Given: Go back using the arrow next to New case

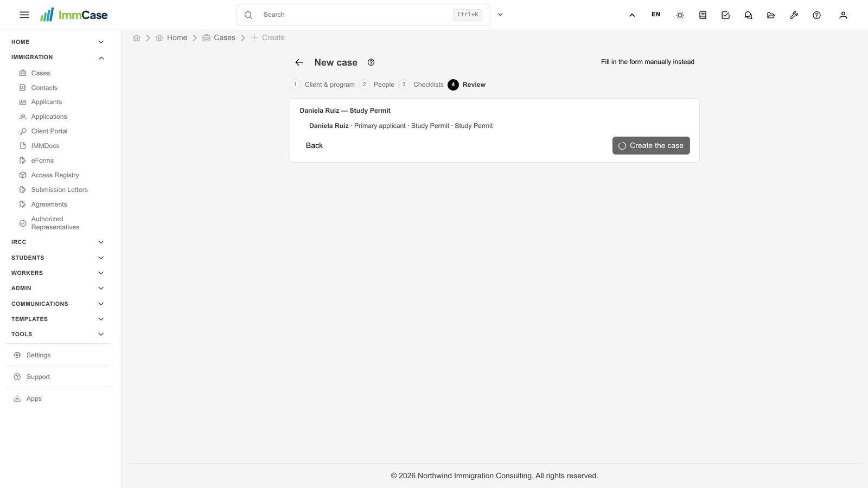Looking at the screenshot, I should click(x=299, y=62).
